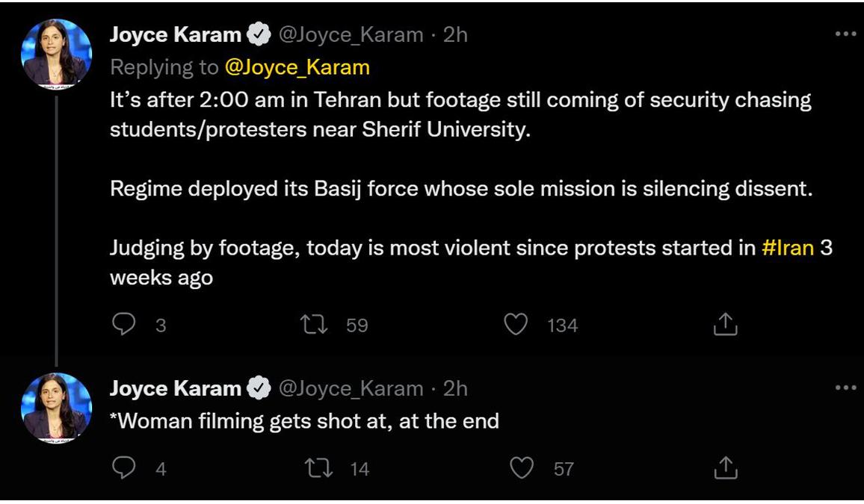Share the 'Woman filming gets shot at' tweet

coord(725,468)
